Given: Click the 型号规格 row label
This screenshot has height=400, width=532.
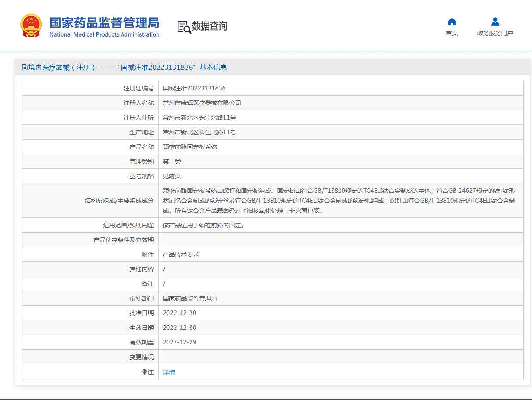Looking at the screenshot, I should [141, 176].
